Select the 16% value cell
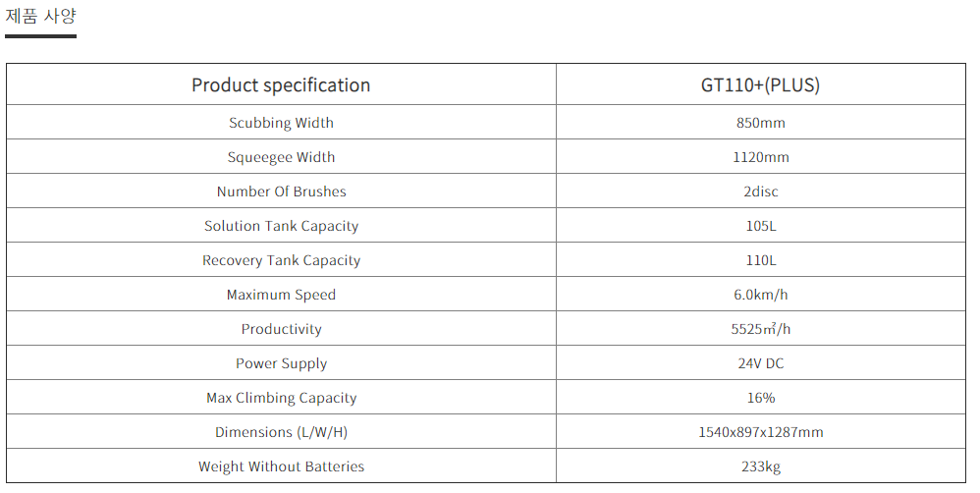980x493 pixels. click(760, 398)
